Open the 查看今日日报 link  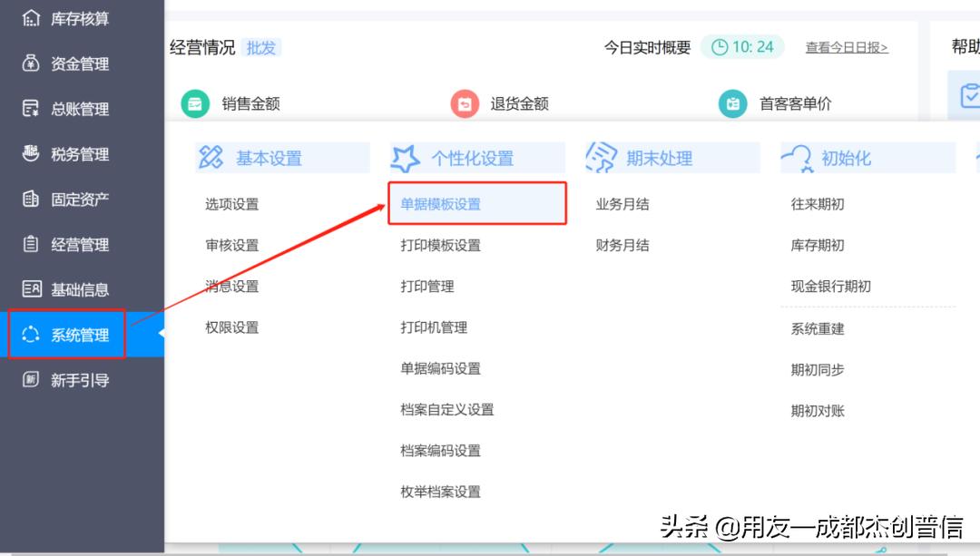point(847,48)
